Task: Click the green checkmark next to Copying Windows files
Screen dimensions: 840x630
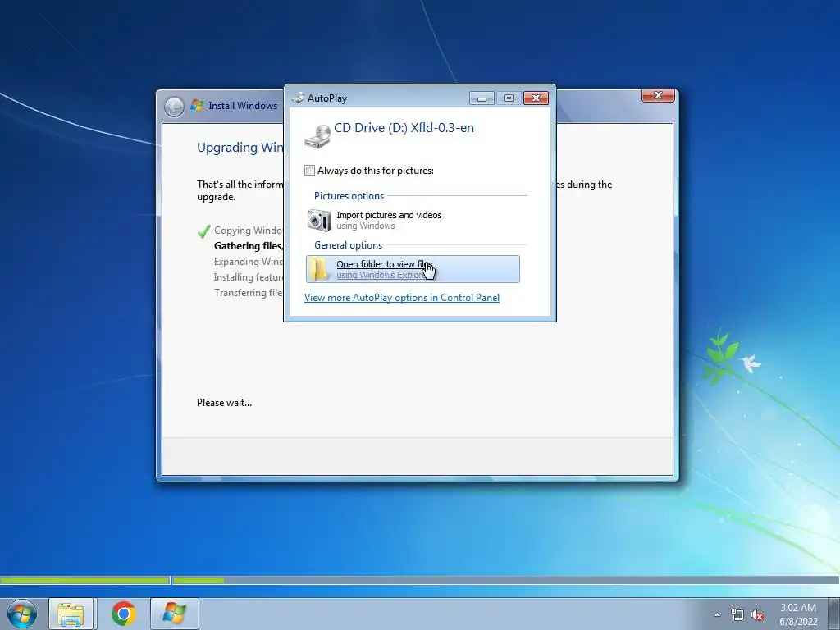Action: [203, 231]
